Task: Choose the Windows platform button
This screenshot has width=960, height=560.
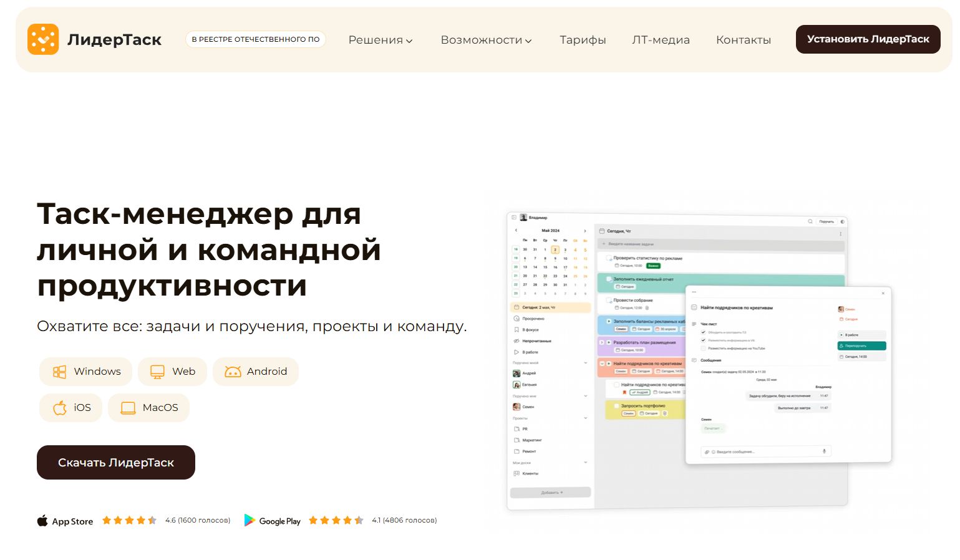Action: (x=86, y=372)
